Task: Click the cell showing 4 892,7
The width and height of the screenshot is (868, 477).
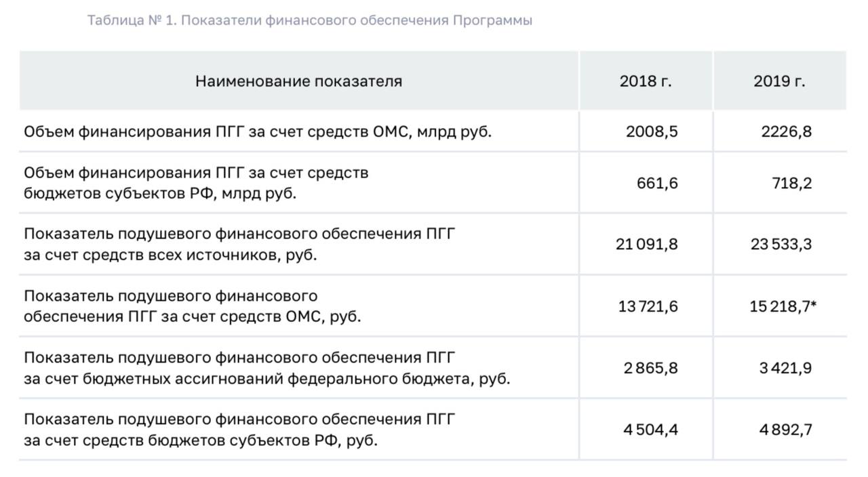Action: tap(785, 430)
